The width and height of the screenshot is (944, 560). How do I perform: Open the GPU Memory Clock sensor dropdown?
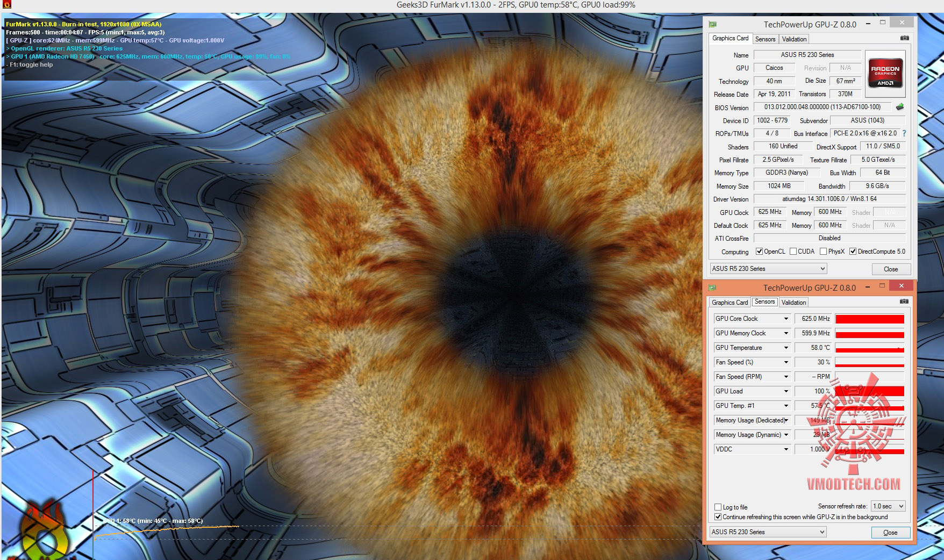click(x=785, y=333)
